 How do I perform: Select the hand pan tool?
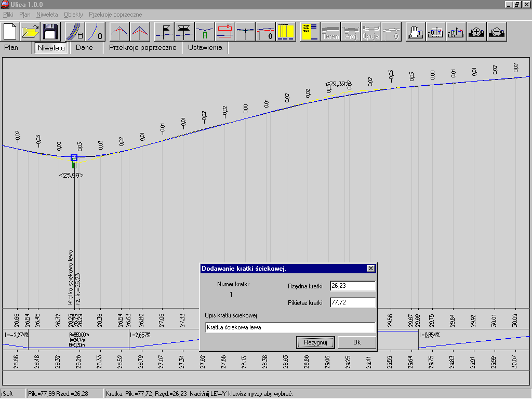pos(415,32)
